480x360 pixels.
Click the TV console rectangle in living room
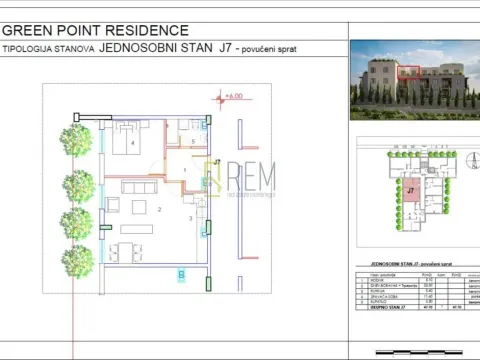137,229
